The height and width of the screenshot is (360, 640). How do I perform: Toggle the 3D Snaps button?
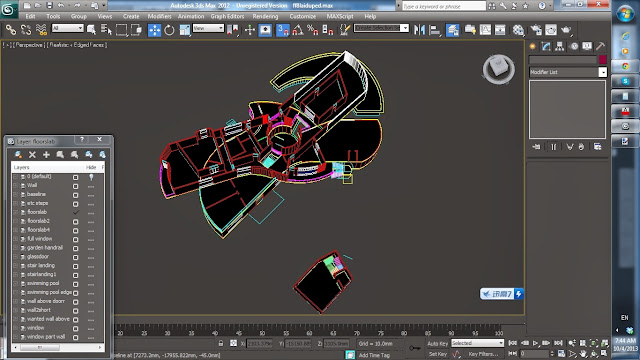[282, 30]
